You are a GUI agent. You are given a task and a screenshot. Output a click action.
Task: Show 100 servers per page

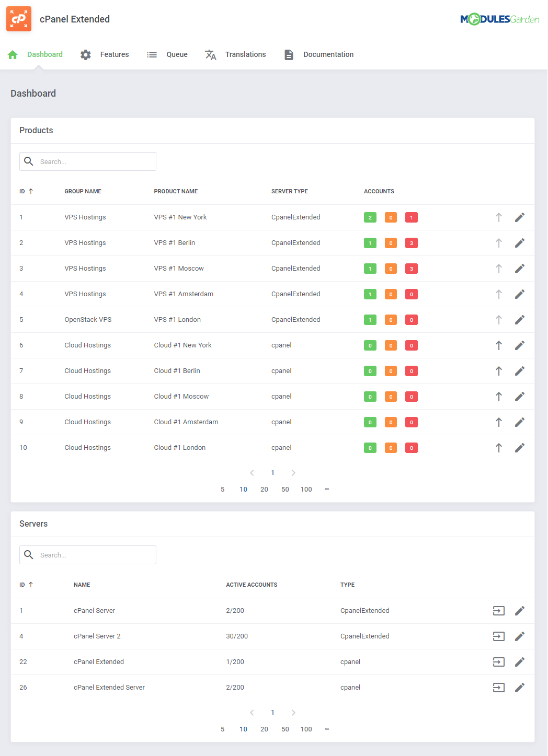(x=306, y=729)
